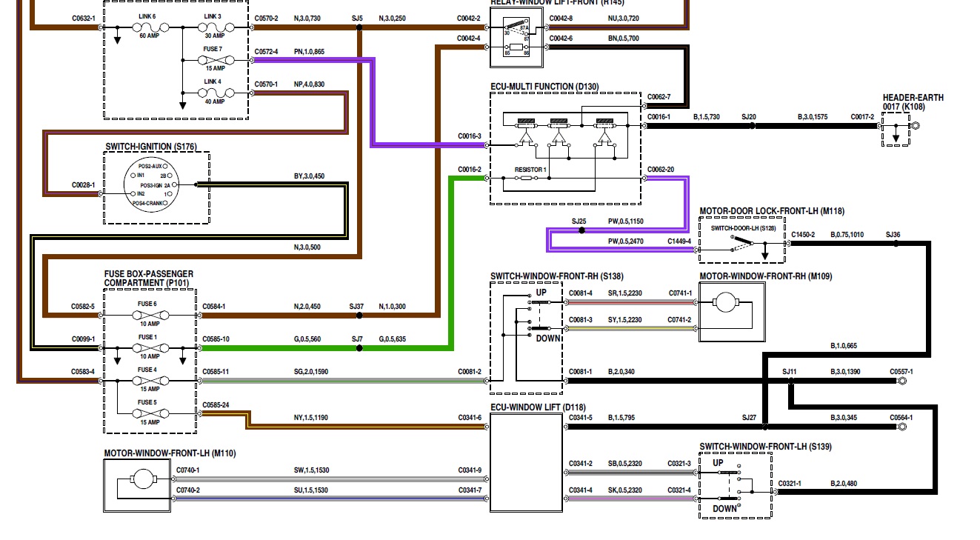Click wire label PN,1.0,865
980x540 pixels.
click(x=308, y=51)
